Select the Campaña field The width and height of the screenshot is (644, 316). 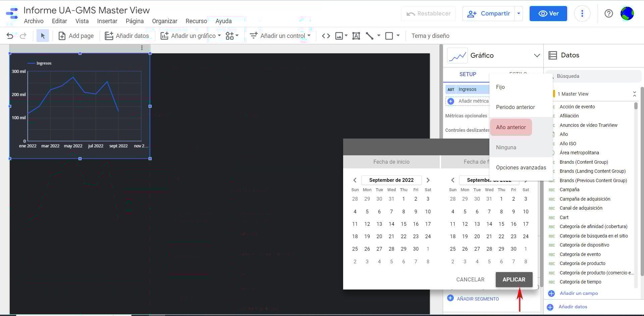pos(570,190)
